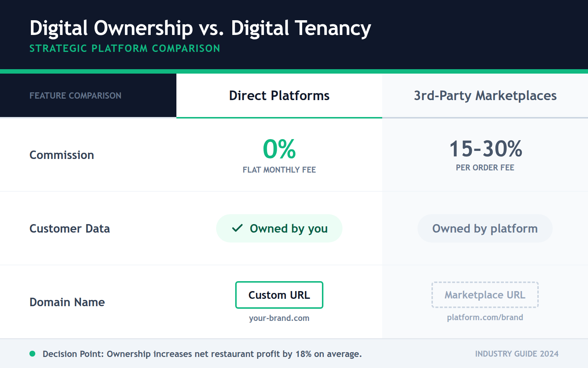Click the 15-30% per order fee value
588x368 pixels.
(485, 149)
